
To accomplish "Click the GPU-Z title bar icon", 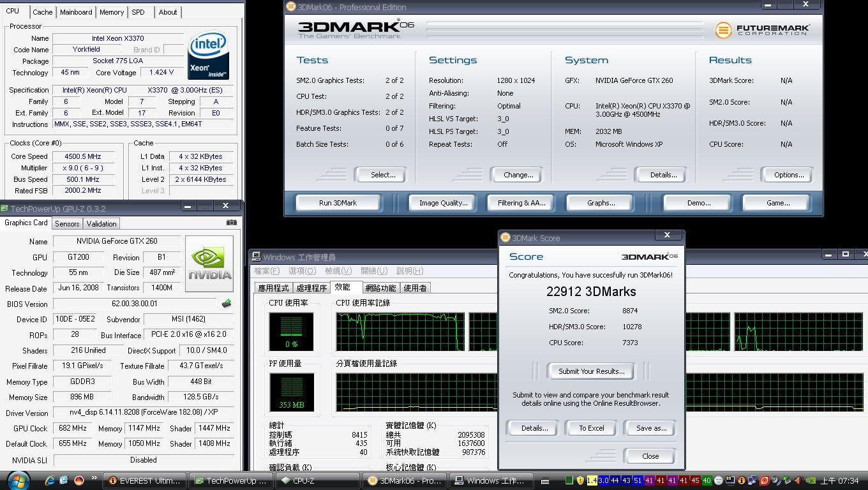I will [4, 208].
